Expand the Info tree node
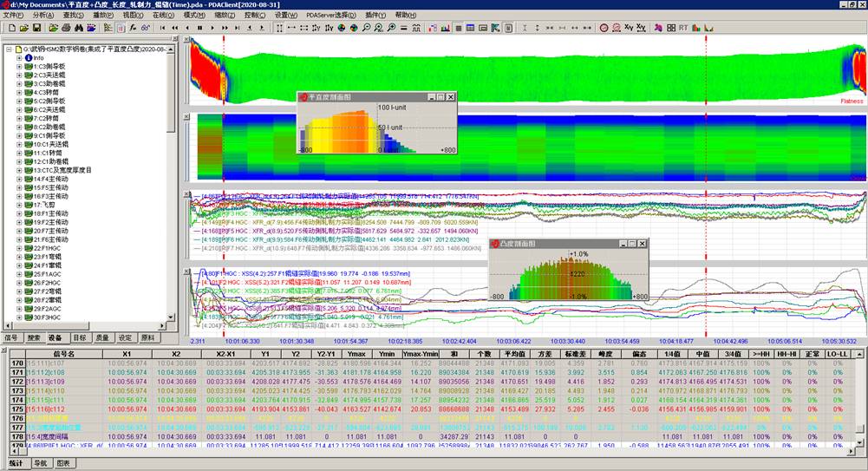This screenshot has height=471, width=868. [19, 58]
